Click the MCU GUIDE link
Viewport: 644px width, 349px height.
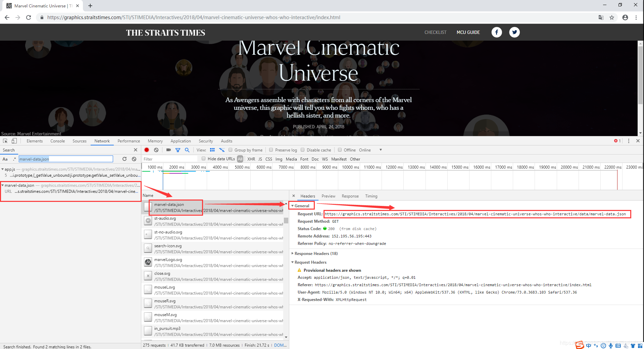(468, 32)
